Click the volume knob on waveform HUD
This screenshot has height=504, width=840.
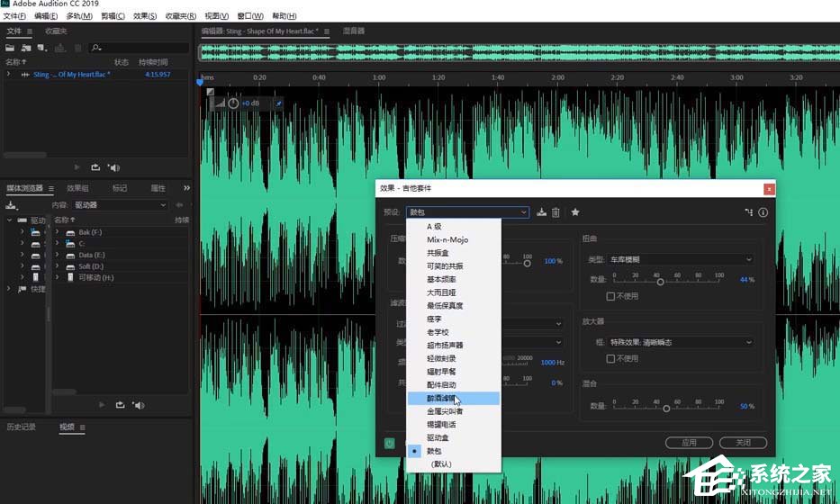point(233,103)
